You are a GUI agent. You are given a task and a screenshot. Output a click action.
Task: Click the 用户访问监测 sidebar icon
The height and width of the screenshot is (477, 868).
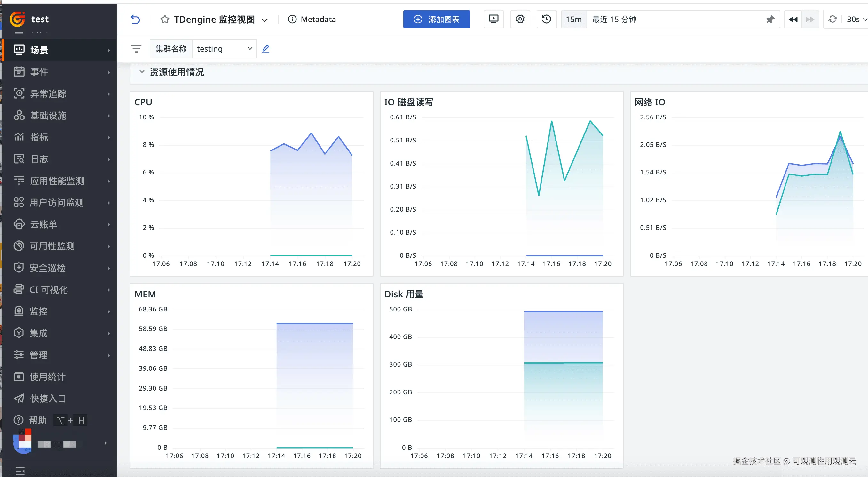pos(19,202)
